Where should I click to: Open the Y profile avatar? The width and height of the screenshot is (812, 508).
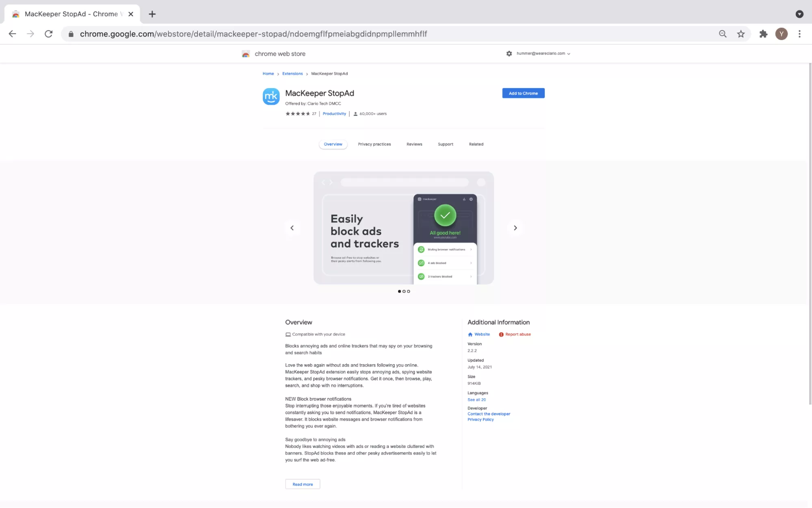click(781, 34)
